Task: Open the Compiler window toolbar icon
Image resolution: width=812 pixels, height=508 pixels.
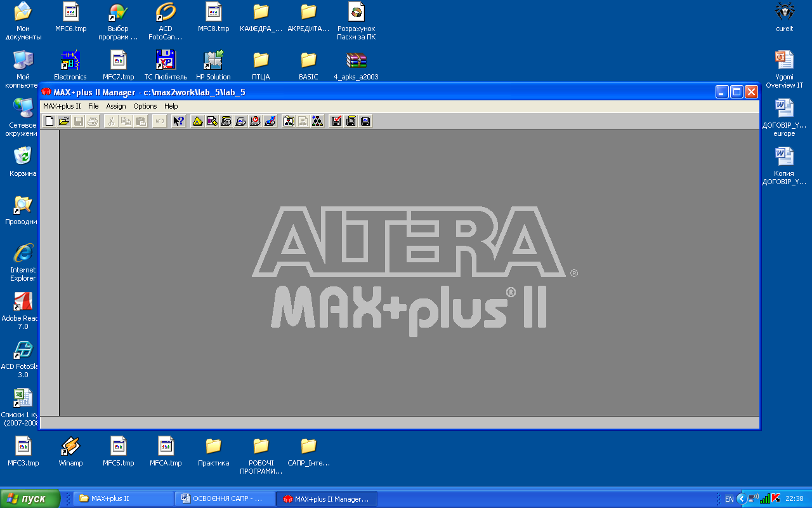Action: pyautogui.click(x=226, y=121)
